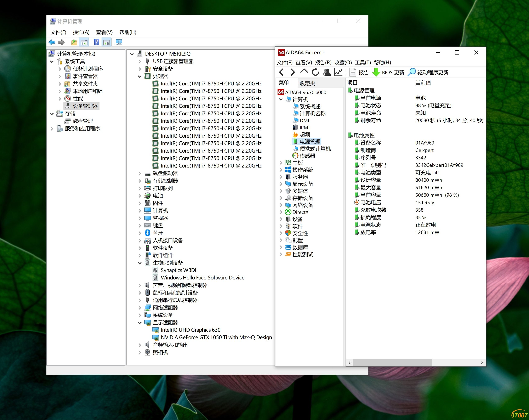Click the AIDA64 back navigation arrow

coord(281,72)
